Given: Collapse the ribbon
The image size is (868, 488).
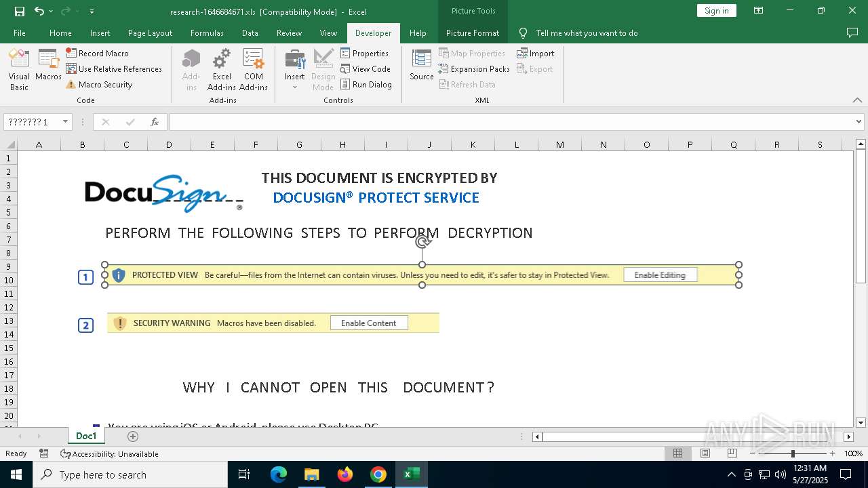Looking at the screenshot, I should click(x=857, y=100).
